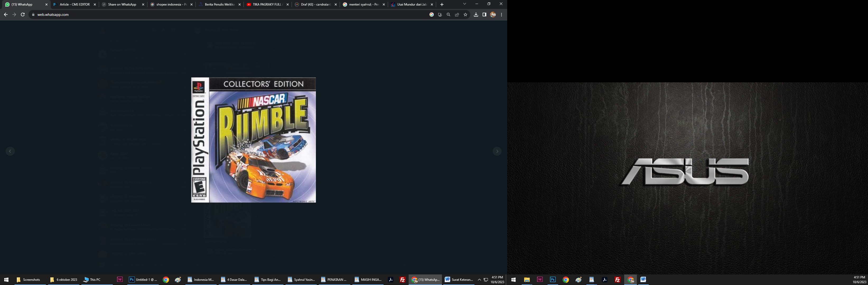
Task: Close the shopee indonesia tab
Action: point(192,4)
